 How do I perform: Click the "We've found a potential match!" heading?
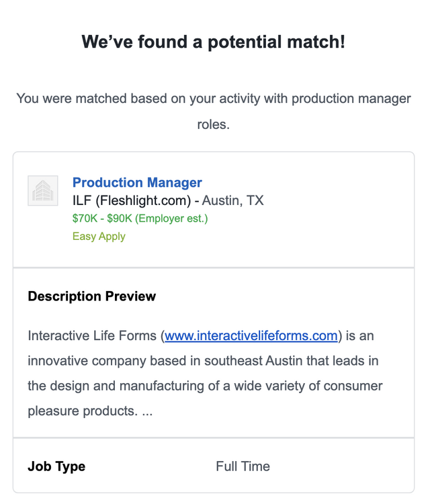(214, 42)
